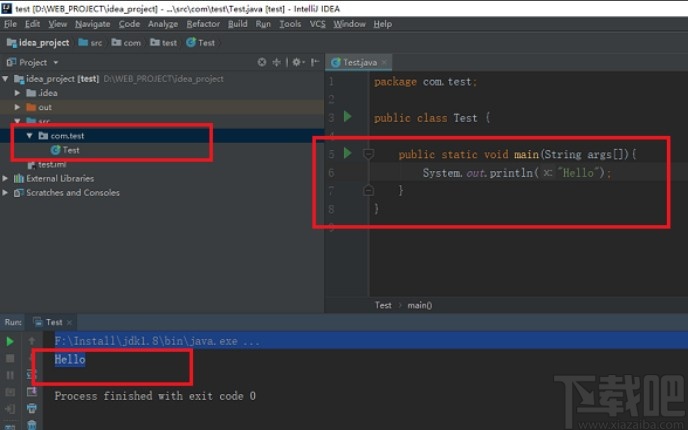Expand Scratches and Consoles arrow
Viewport: 688px width, 430px height.
pyautogui.click(x=5, y=193)
